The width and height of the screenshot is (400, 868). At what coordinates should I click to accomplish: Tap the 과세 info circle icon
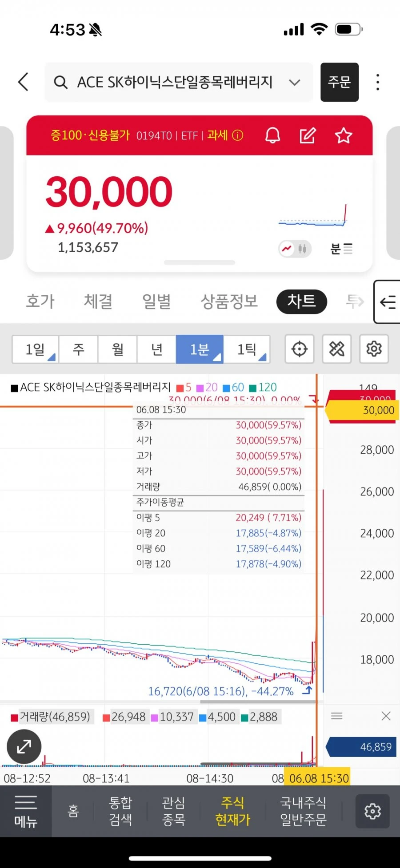click(238, 135)
